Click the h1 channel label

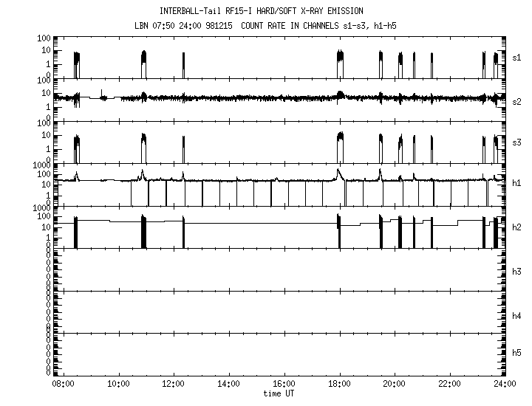click(517, 182)
